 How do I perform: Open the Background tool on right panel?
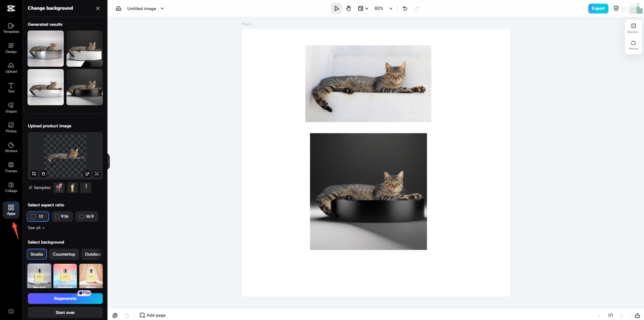633,28
